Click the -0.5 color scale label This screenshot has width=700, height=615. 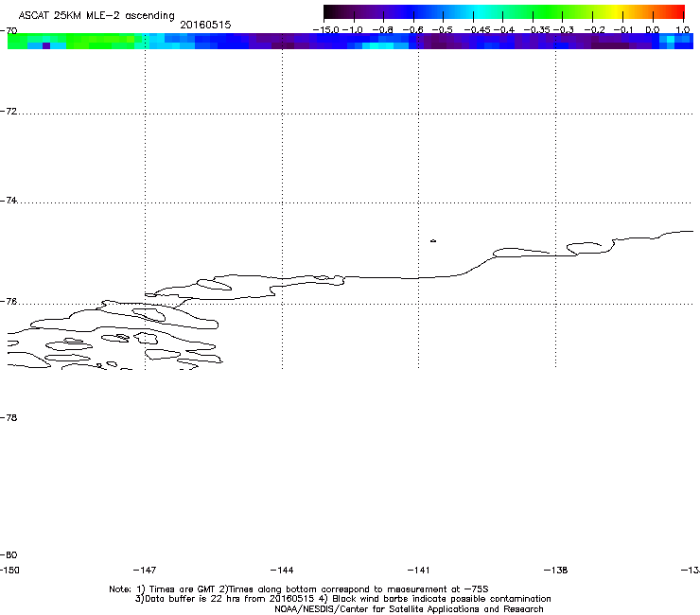tap(442, 30)
